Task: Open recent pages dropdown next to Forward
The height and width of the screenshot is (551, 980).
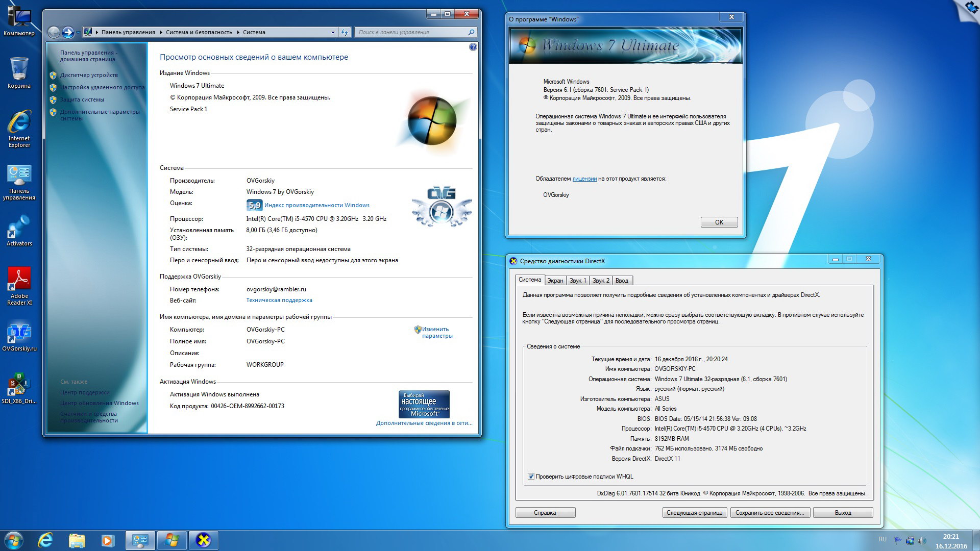Action: (x=78, y=33)
